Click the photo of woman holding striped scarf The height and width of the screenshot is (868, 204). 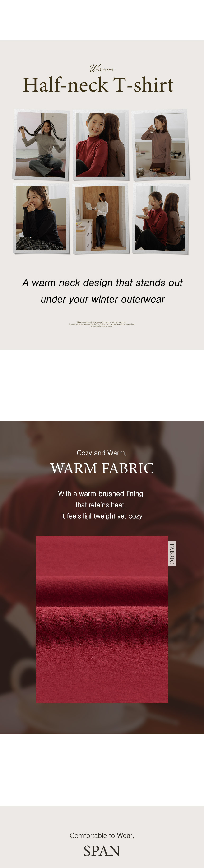coord(41,144)
